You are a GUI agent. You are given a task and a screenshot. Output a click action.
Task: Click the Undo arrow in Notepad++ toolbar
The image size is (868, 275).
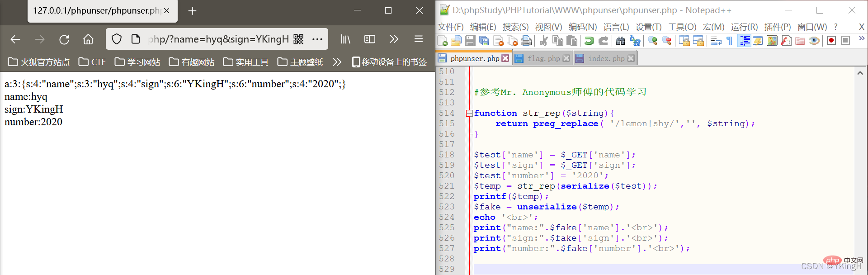(589, 41)
